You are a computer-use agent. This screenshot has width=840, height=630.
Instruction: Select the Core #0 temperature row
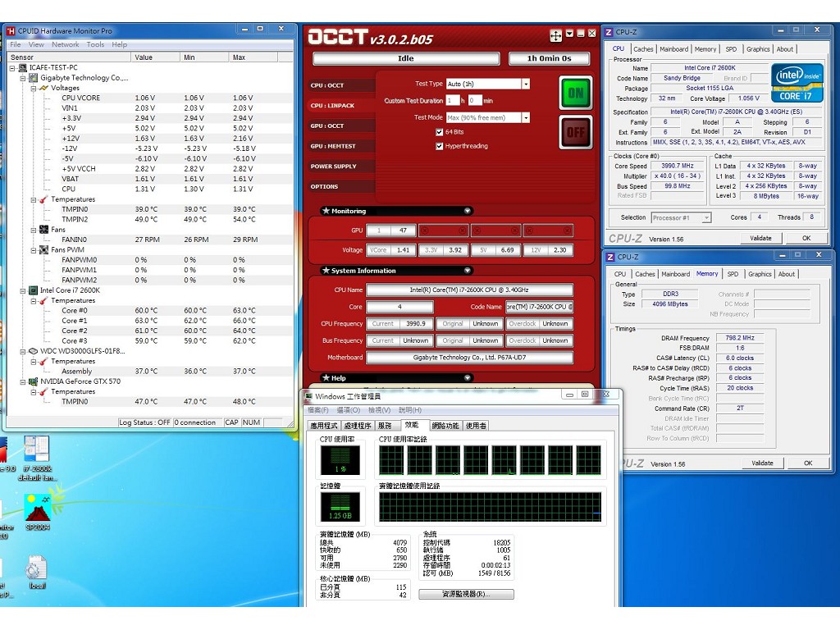(150, 311)
